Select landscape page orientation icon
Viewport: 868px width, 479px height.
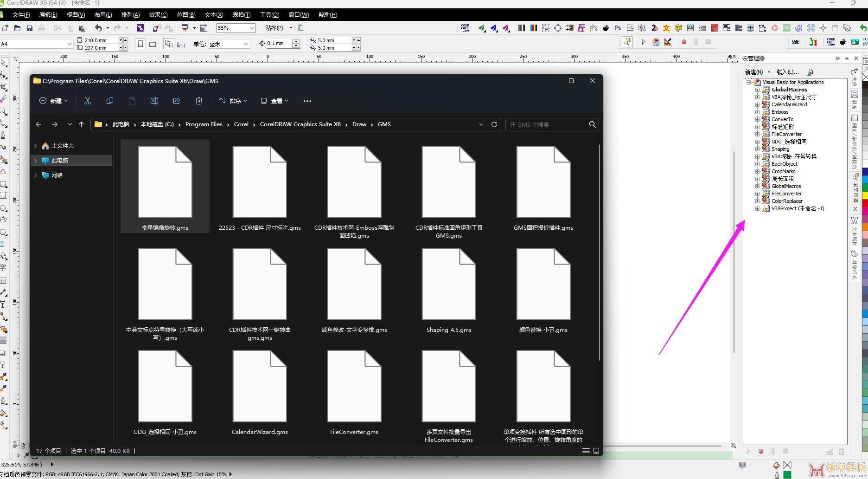153,44
